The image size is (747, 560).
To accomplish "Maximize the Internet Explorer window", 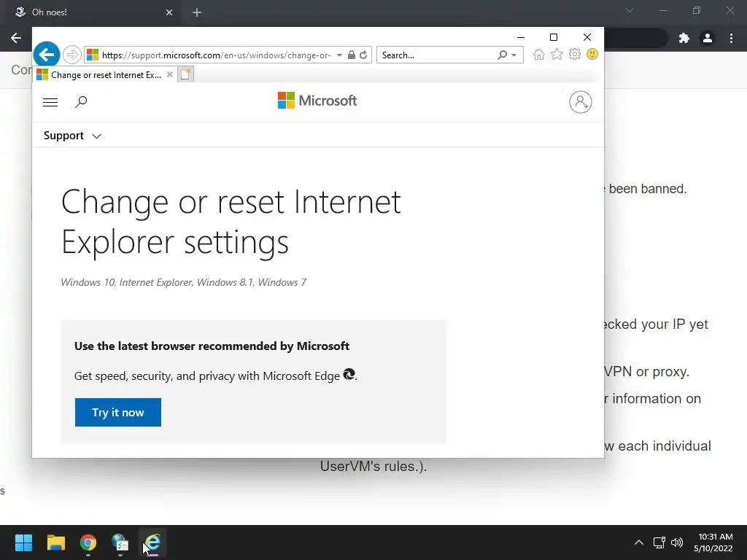I will point(554,37).
